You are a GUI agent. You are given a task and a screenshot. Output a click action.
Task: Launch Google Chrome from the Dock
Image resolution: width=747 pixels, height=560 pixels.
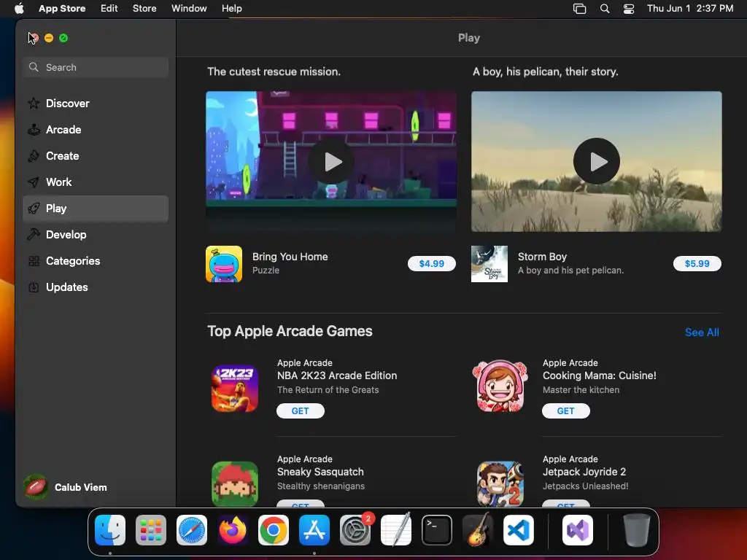click(274, 530)
